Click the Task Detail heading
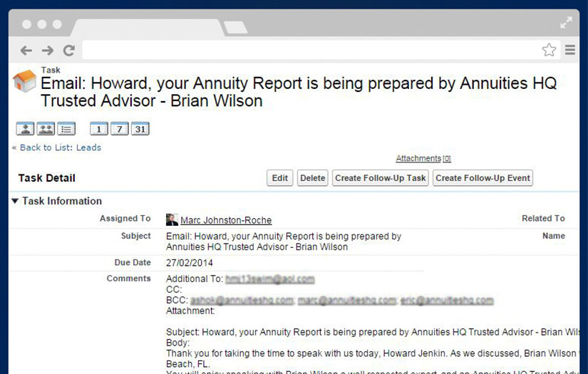 click(x=47, y=178)
